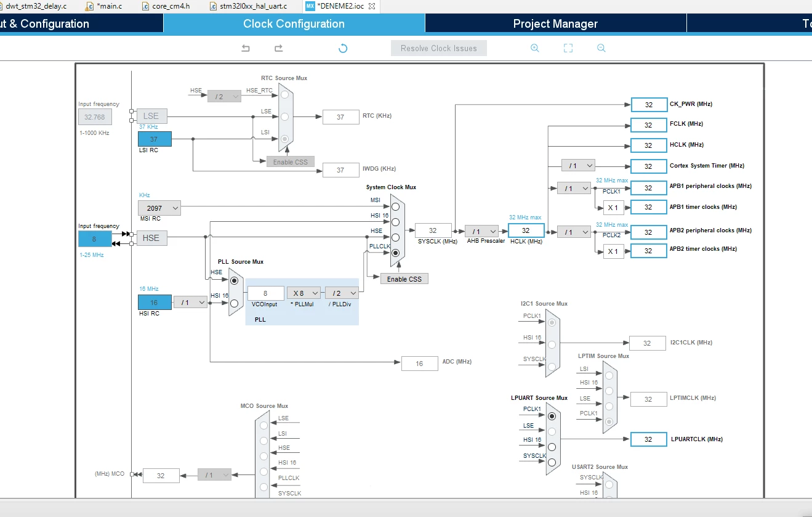
Task: Click the undo arrow icon
Action: [246, 48]
